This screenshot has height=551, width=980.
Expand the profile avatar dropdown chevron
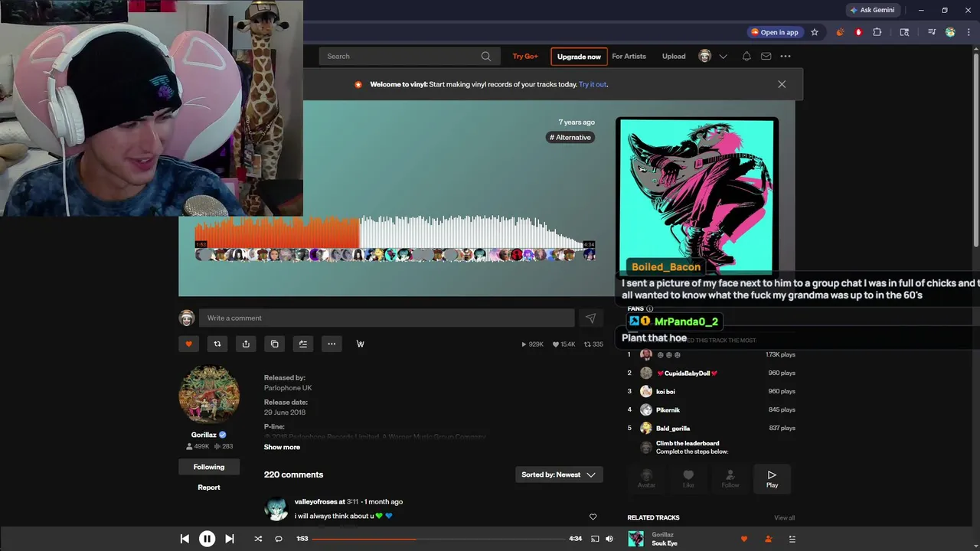[723, 57]
